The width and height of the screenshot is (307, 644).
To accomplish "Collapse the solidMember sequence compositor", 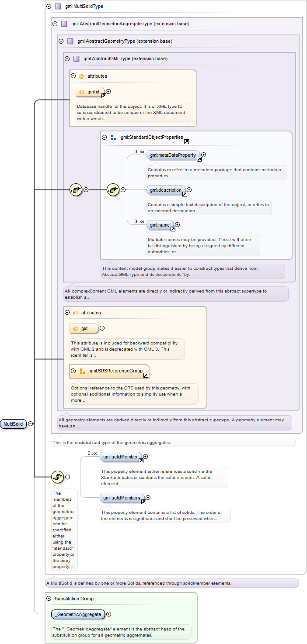I will (67, 477).
